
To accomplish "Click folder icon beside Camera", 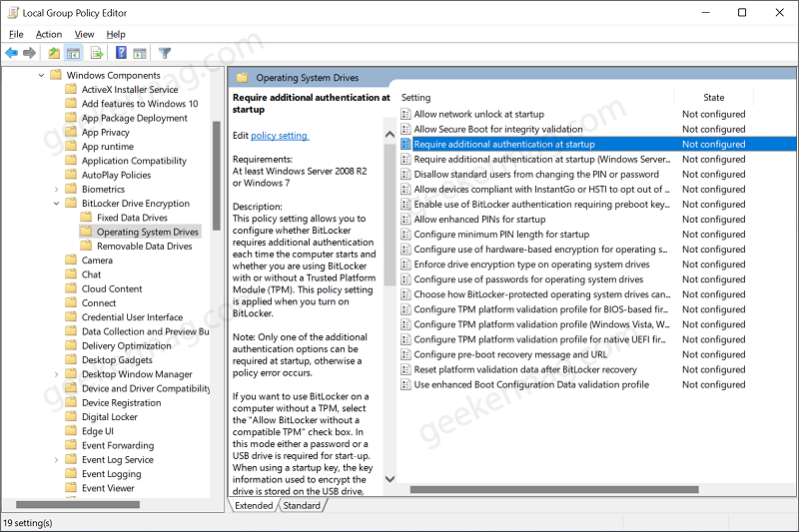I will click(71, 261).
